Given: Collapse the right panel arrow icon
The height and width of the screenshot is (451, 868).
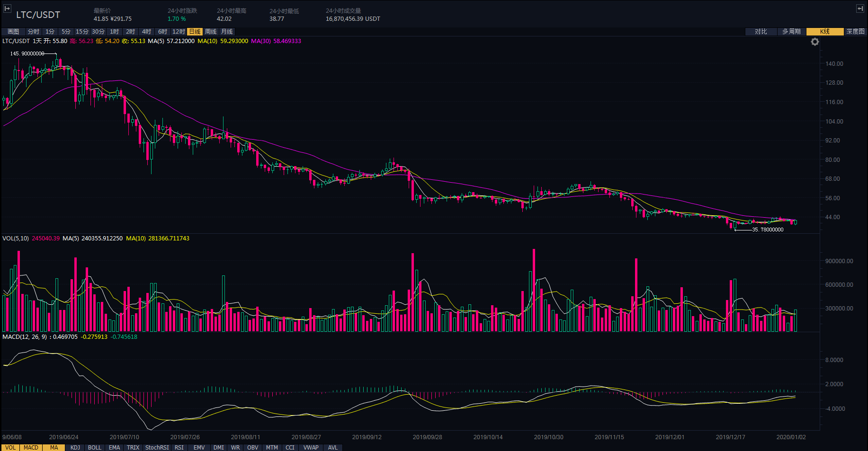Looking at the screenshot, I should [x=860, y=9].
